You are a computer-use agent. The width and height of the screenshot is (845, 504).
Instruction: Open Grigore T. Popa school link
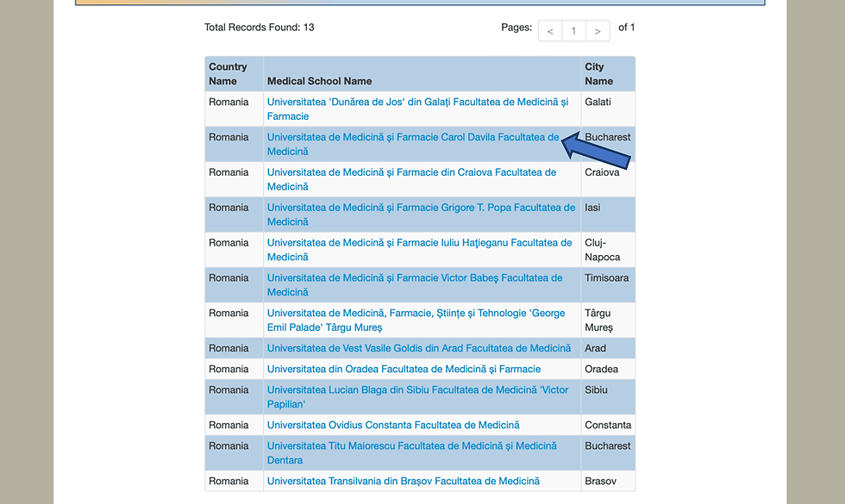click(421, 215)
